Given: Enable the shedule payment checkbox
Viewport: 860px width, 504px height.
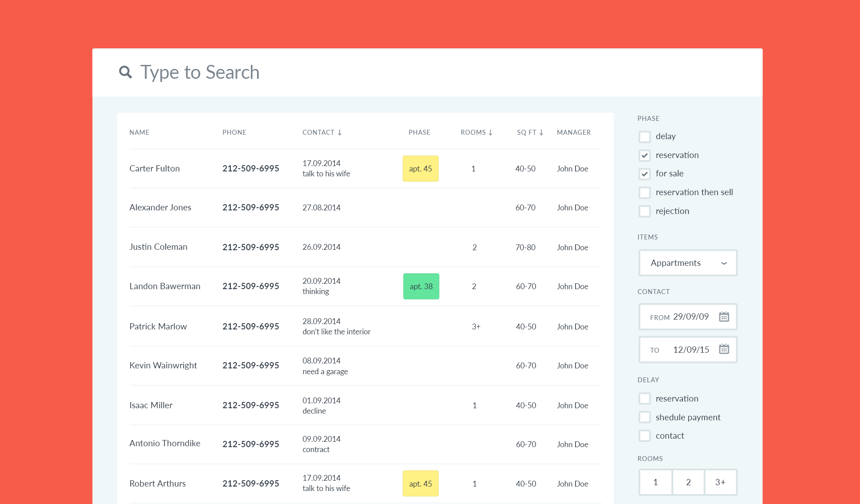Looking at the screenshot, I should point(645,417).
